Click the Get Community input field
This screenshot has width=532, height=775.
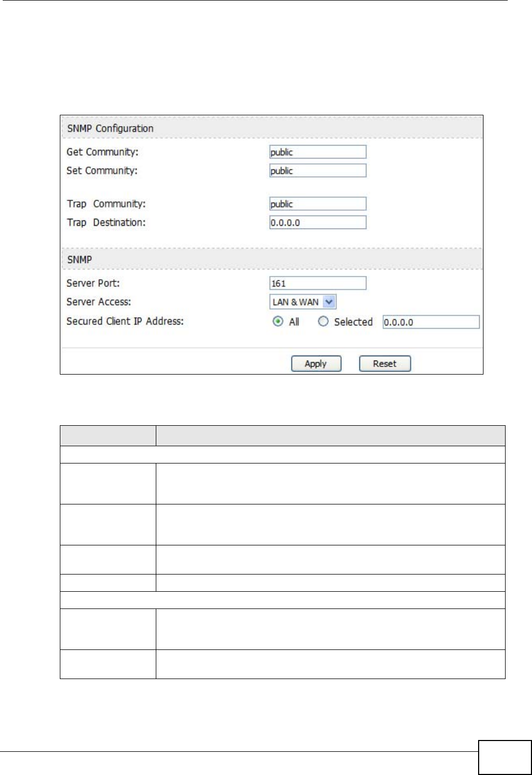click(317, 152)
